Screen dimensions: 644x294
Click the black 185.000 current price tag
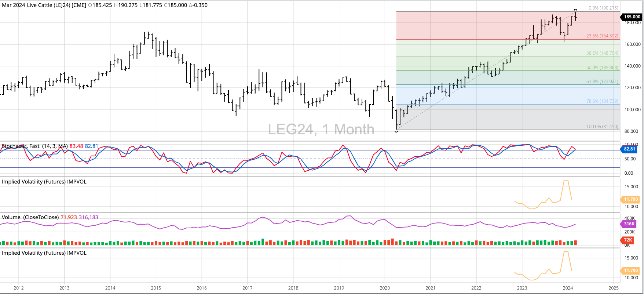coord(632,17)
